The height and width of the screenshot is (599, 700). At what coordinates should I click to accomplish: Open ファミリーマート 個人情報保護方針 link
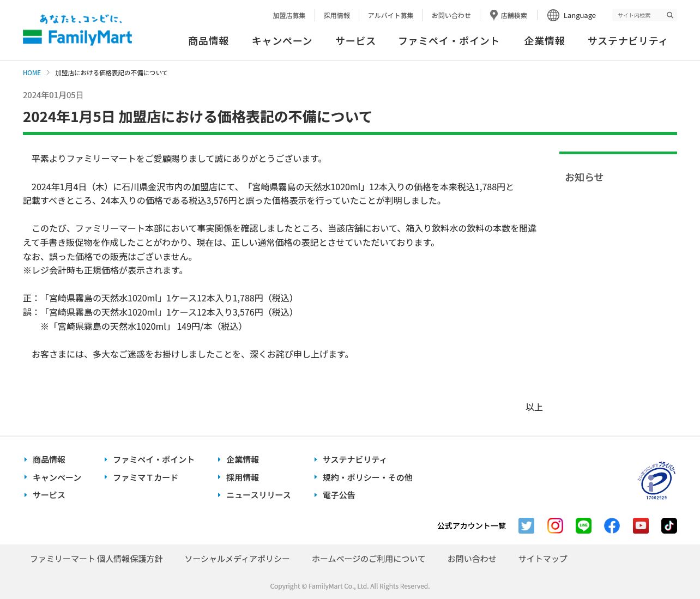pos(96,559)
